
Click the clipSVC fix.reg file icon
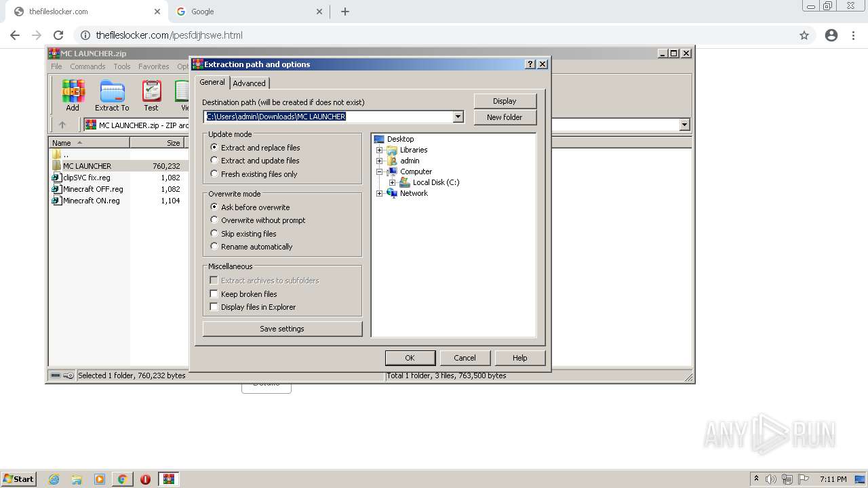pyautogui.click(x=57, y=178)
